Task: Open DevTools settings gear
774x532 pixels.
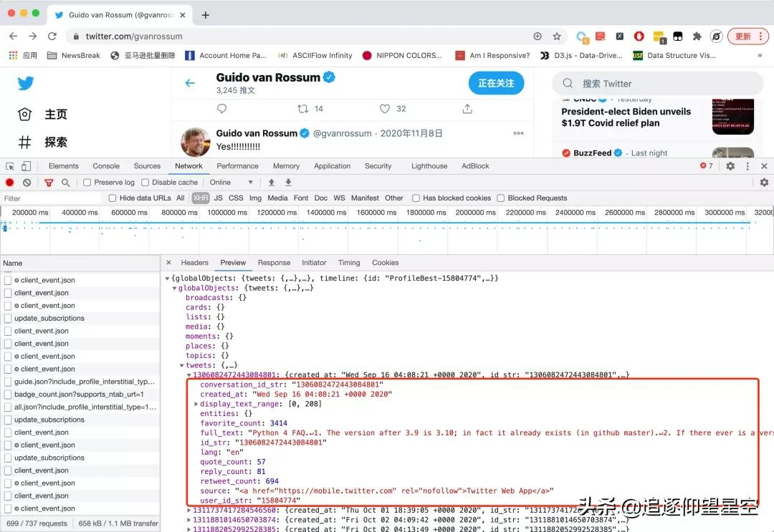Action: point(730,166)
